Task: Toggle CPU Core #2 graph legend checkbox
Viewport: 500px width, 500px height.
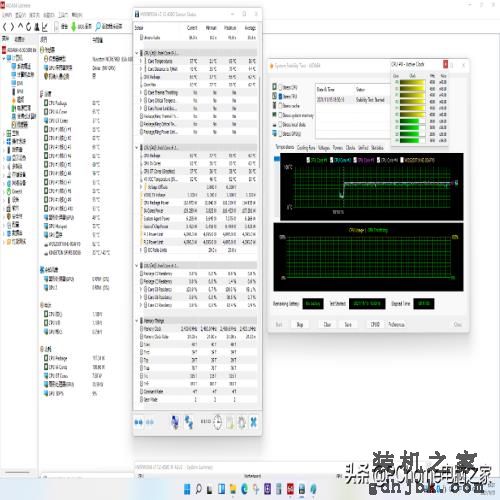Action: tap(332, 160)
